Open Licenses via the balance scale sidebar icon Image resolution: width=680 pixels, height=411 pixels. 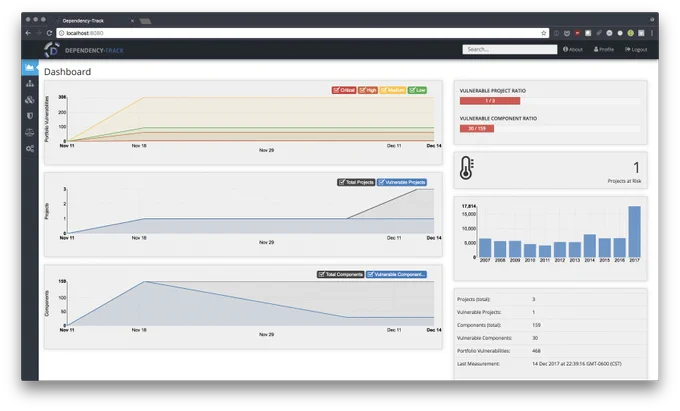[29, 132]
